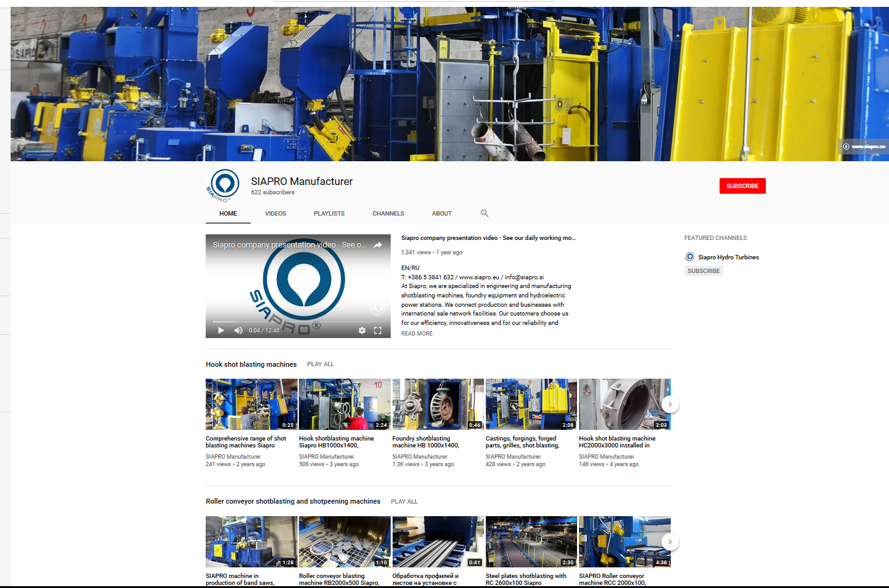Click title 'Foundry shotblasting machine HB 1000x1400'

426,442
